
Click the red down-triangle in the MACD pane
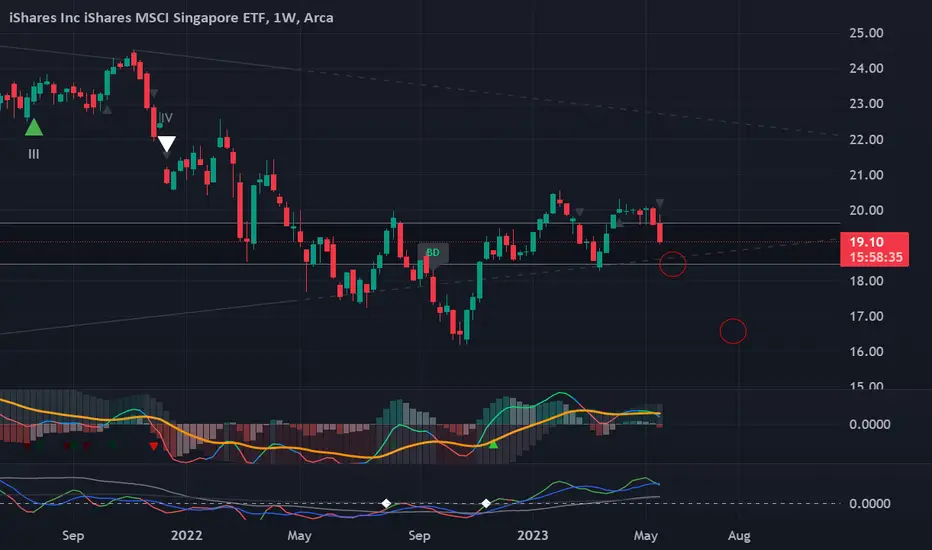click(154, 446)
